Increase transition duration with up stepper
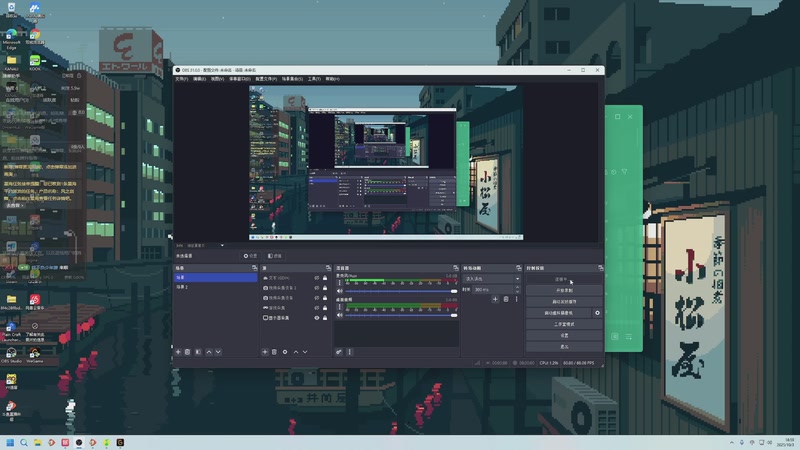This screenshot has height=450, width=800. 517,288
